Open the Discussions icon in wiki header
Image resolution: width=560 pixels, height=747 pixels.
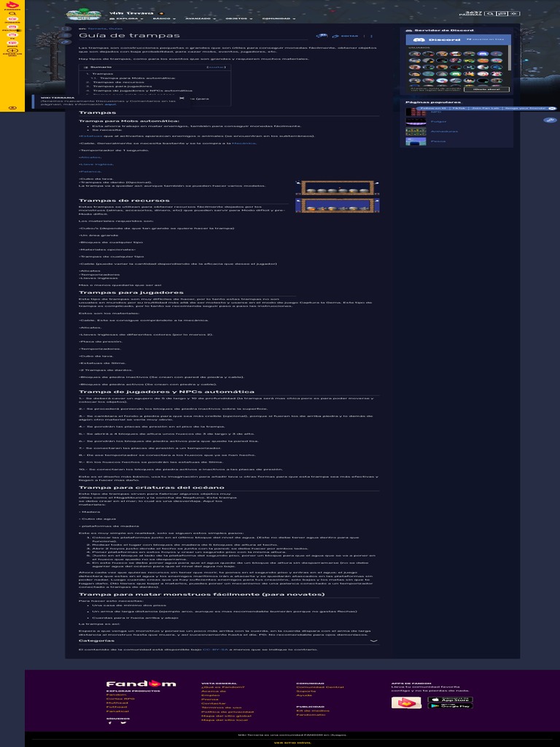pos(502,14)
